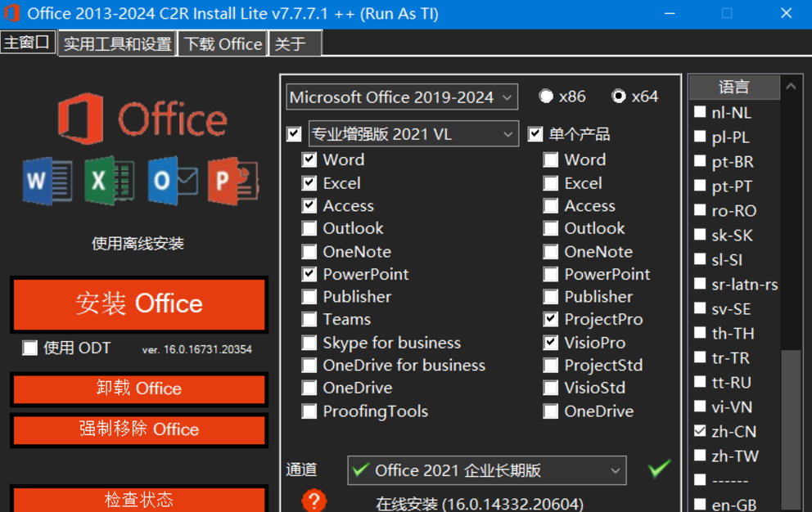Screen dimensions: 812x512
Task: Switch to the 实用工具和设置 tab
Action: 118,43
